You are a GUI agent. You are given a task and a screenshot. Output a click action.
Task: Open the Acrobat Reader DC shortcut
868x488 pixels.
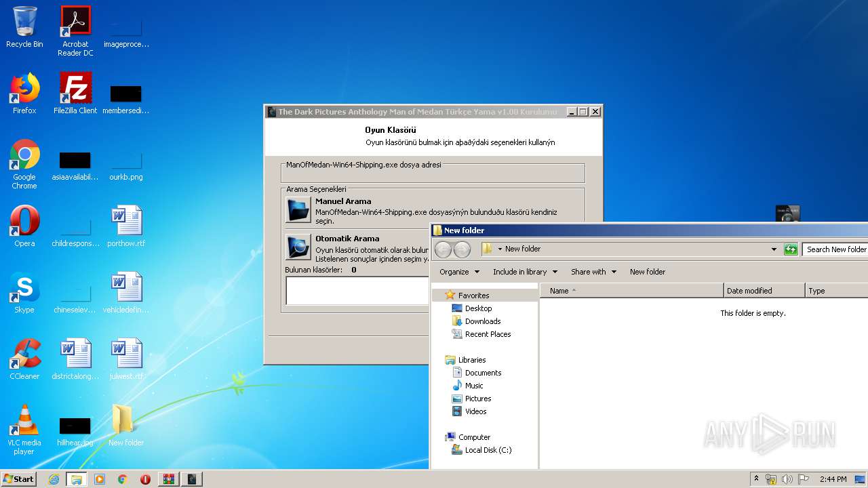pos(75,31)
